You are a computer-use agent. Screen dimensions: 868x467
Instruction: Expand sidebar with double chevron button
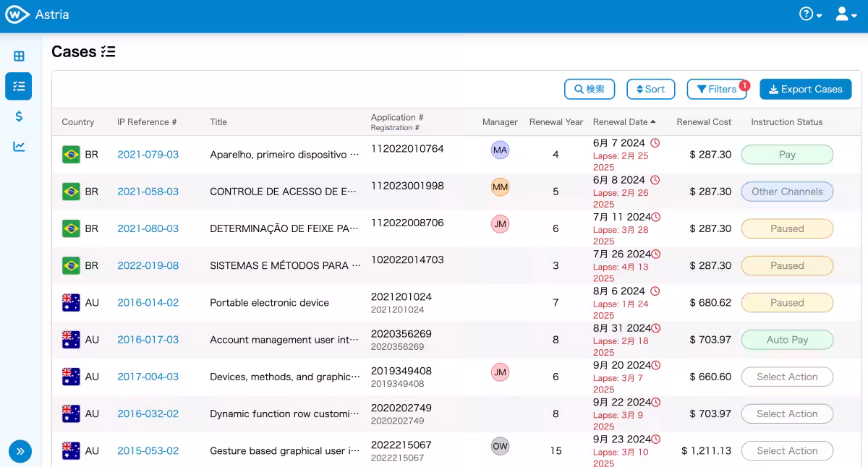point(20,451)
